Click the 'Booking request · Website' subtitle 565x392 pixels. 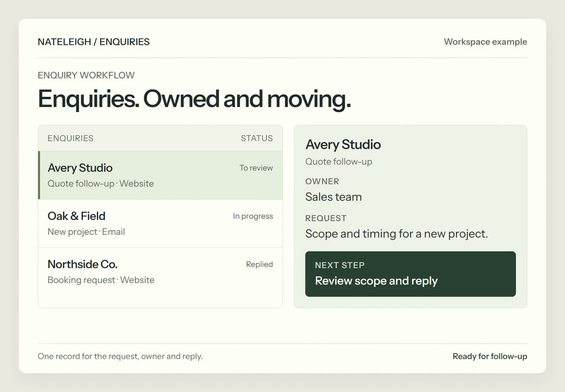click(101, 280)
